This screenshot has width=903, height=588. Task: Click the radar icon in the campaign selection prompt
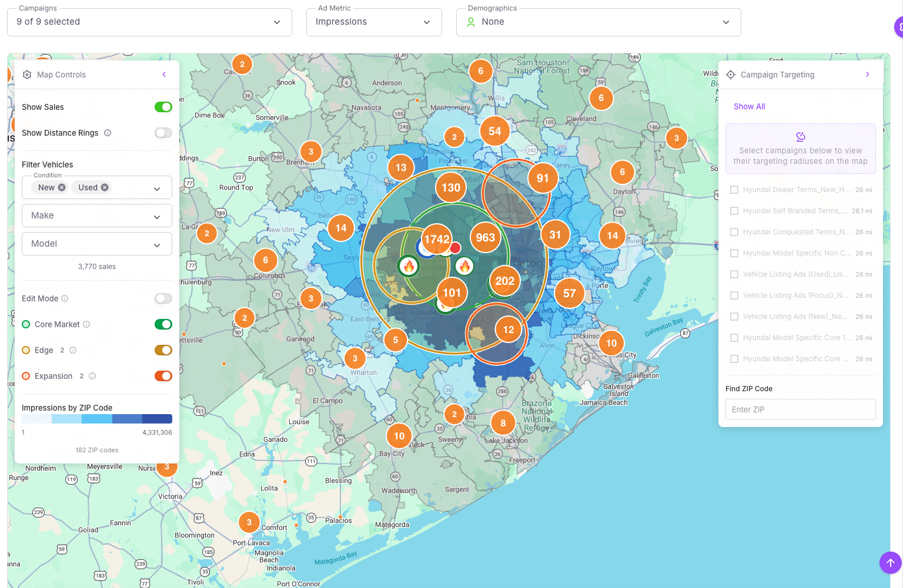(x=801, y=136)
